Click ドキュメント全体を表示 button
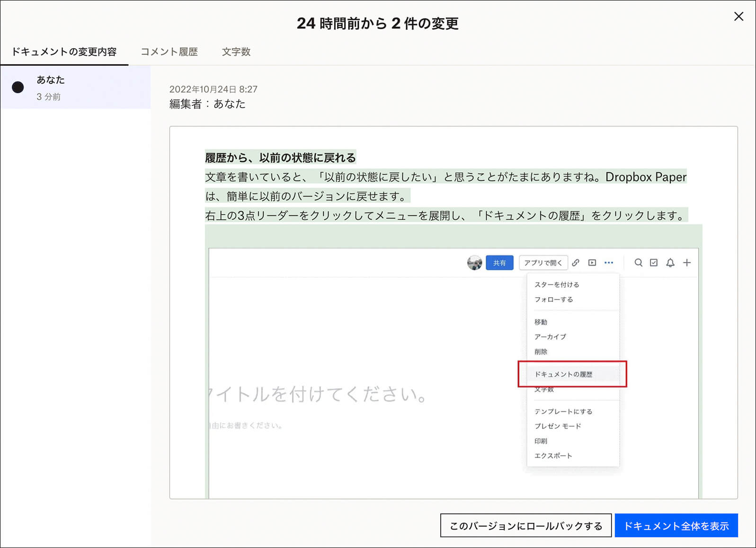The width and height of the screenshot is (756, 548). 676,526
